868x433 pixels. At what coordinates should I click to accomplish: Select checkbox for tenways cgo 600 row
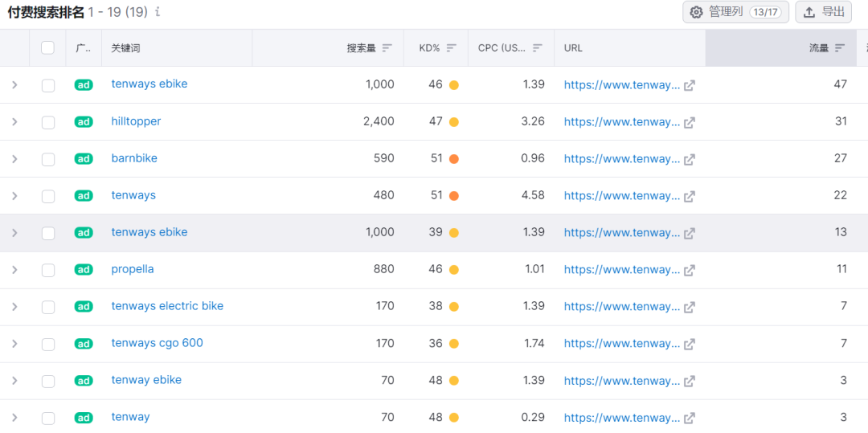[48, 344]
